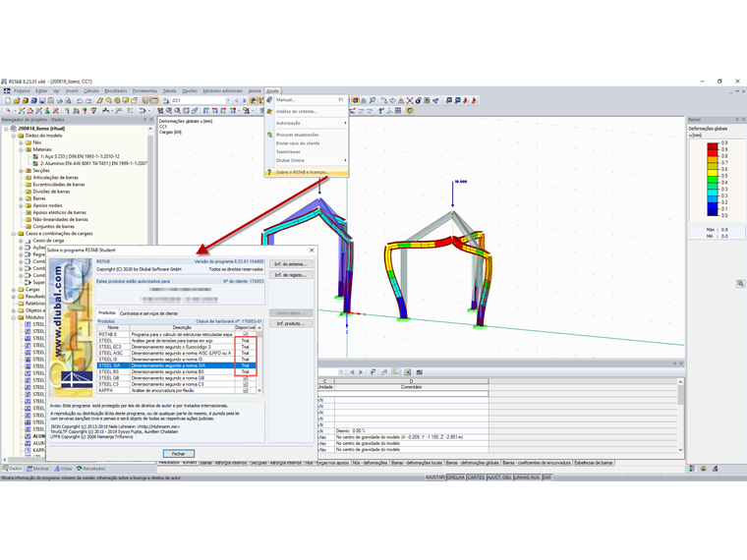The width and height of the screenshot is (747, 560).
Task: Open the Resultados menu
Action: coord(116,91)
